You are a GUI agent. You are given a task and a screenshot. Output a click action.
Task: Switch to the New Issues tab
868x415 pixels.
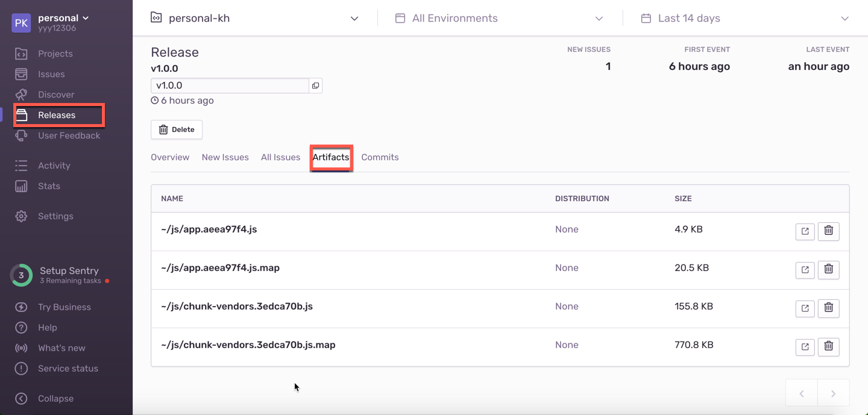[225, 157]
